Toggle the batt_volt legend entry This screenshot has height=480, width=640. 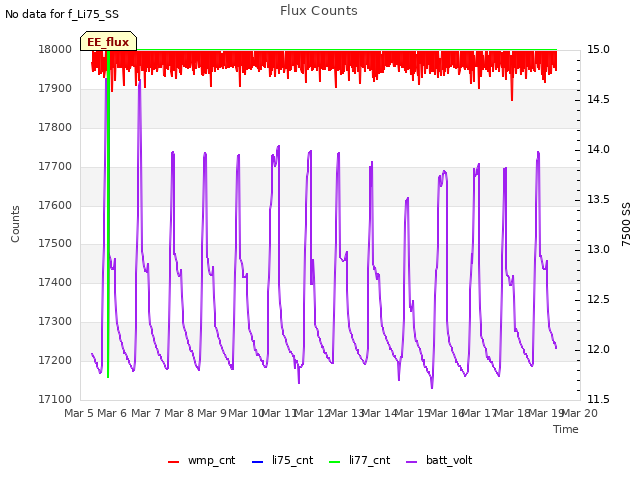[x=439, y=460]
